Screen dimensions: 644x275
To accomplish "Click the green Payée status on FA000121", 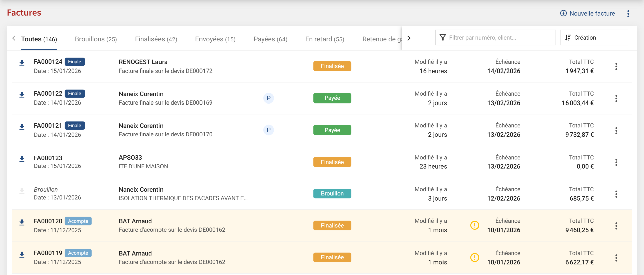I will (332, 130).
